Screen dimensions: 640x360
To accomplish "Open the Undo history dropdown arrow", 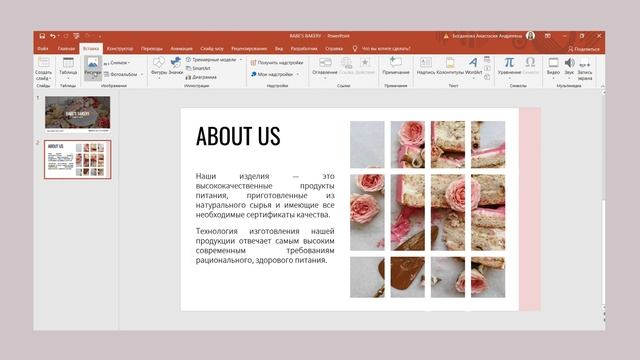I will [x=58, y=36].
